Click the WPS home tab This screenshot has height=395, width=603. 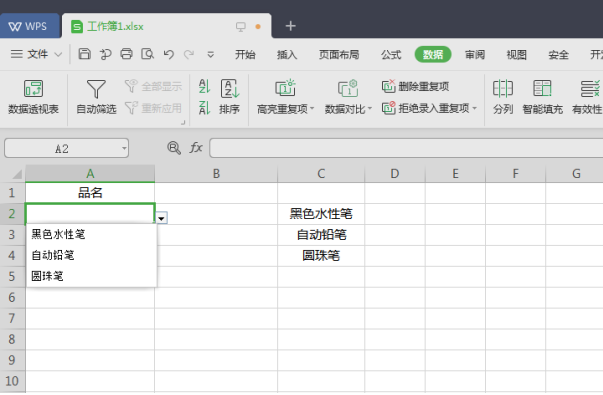(30, 26)
